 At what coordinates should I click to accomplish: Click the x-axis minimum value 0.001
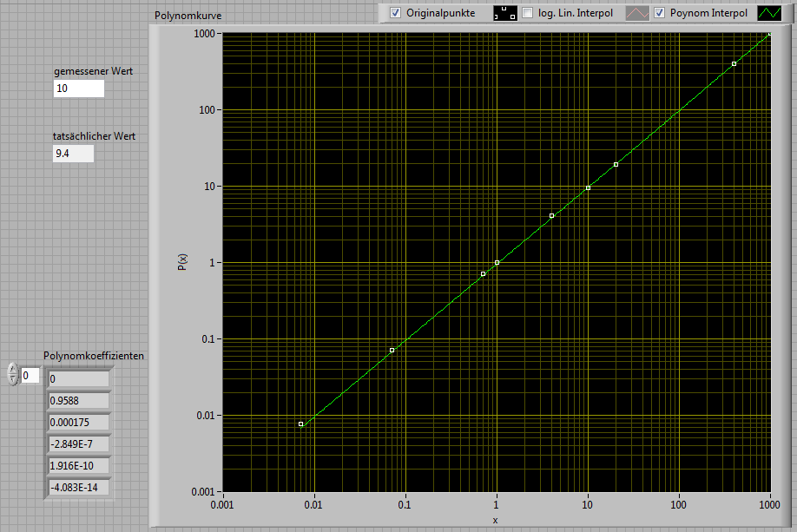(222, 504)
